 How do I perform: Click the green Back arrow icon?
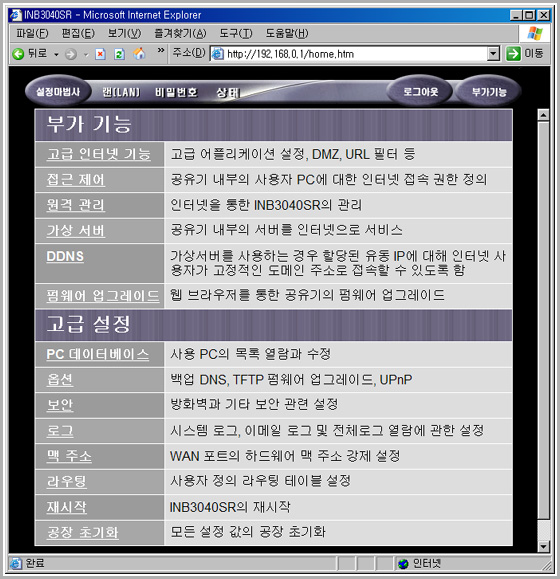[18, 54]
